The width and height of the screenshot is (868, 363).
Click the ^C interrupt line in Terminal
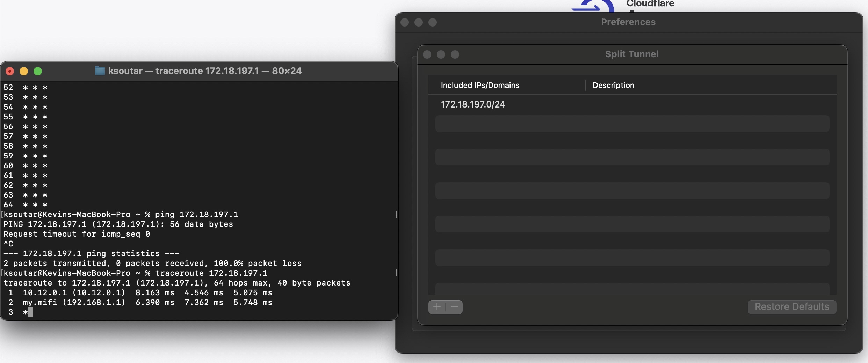(8, 244)
